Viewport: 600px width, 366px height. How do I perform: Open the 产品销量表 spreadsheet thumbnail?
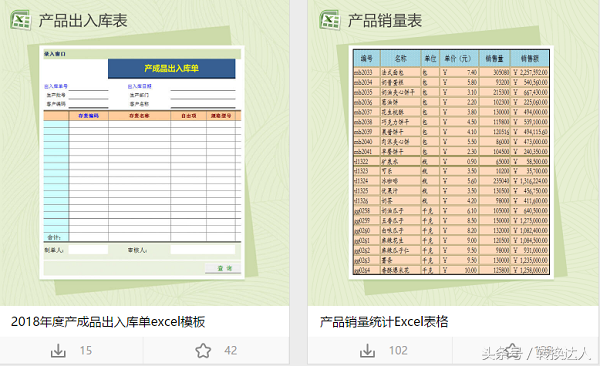(x=451, y=162)
